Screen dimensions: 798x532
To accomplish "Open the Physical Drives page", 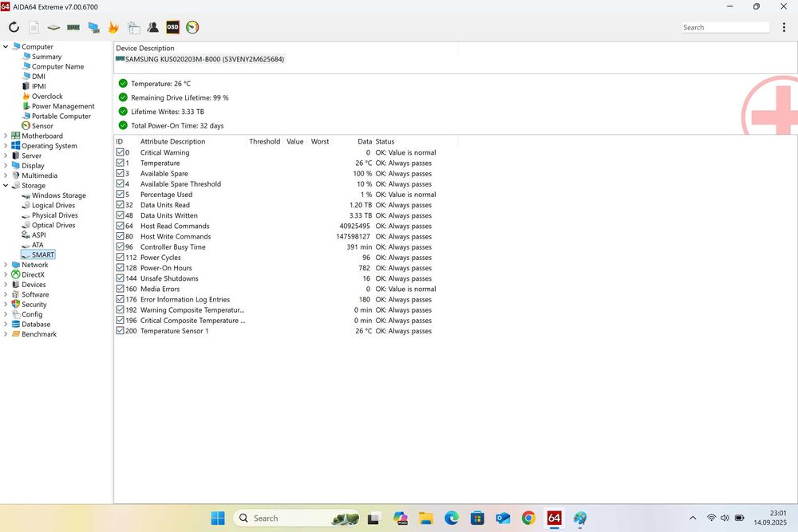I will (x=54, y=215).
